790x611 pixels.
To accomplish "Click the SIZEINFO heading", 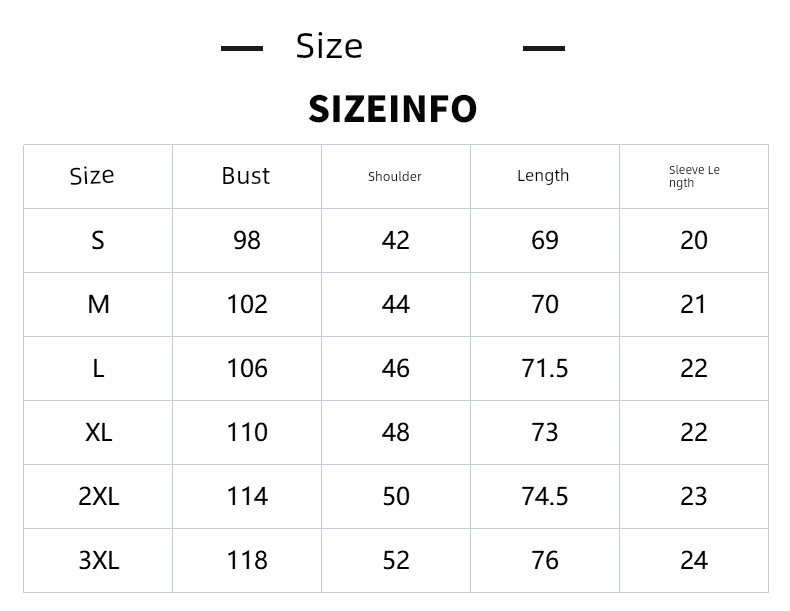I will tap(392, 109).
